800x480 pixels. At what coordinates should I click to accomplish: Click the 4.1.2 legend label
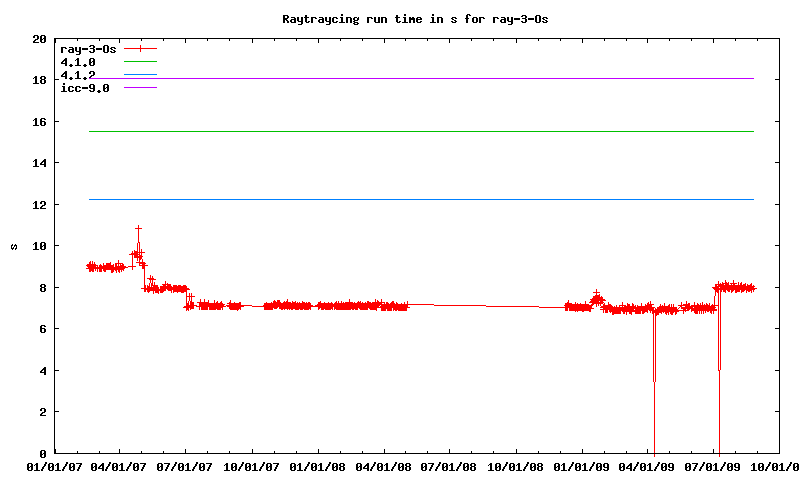(x=78, y=75)
